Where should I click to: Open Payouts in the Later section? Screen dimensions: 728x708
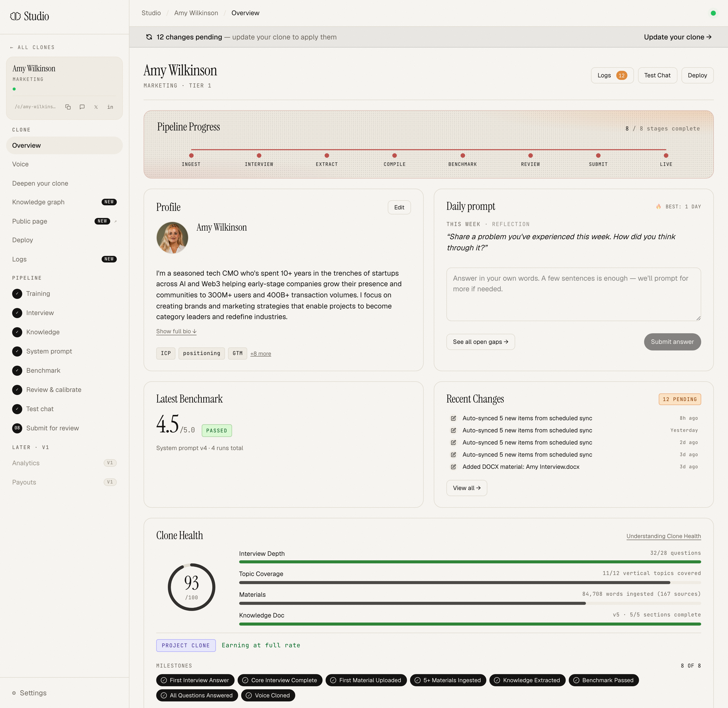(x=64, y=482)
